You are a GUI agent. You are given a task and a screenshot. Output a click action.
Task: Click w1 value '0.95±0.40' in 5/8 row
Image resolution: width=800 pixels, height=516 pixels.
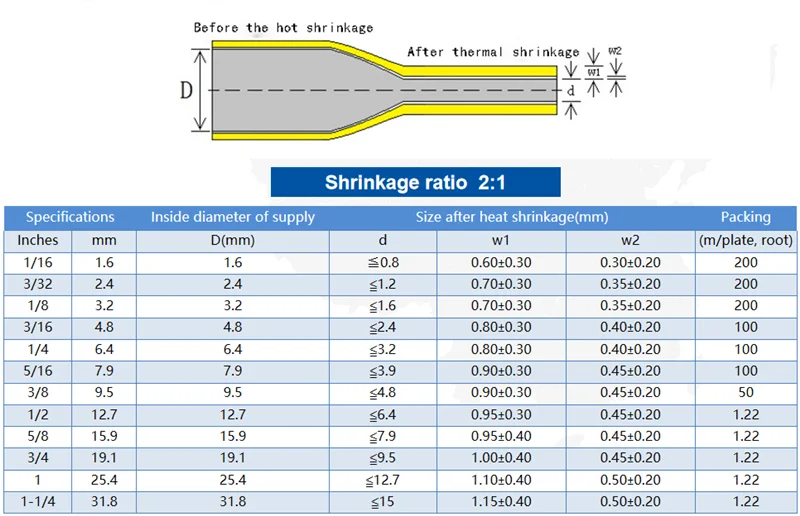(501, 436)
